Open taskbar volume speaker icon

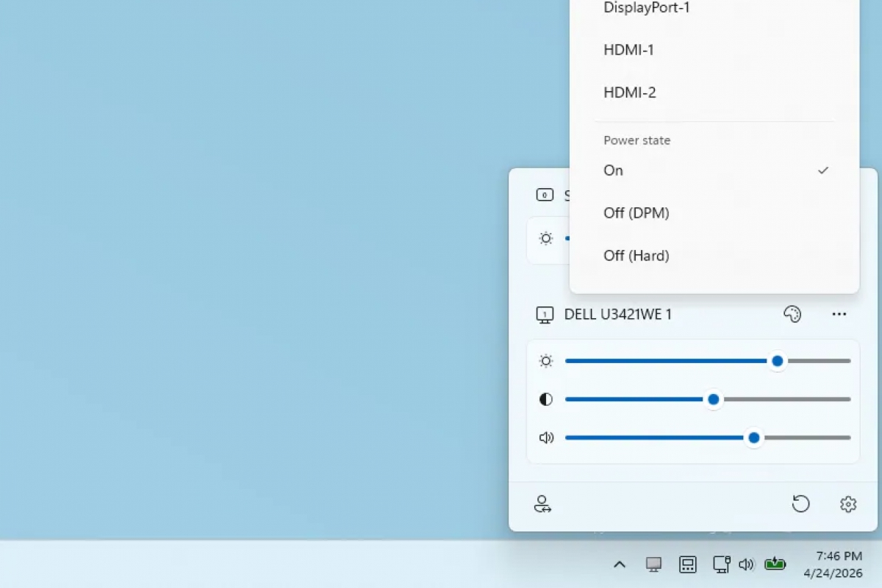pyautogui.click(x=746, y=564)
